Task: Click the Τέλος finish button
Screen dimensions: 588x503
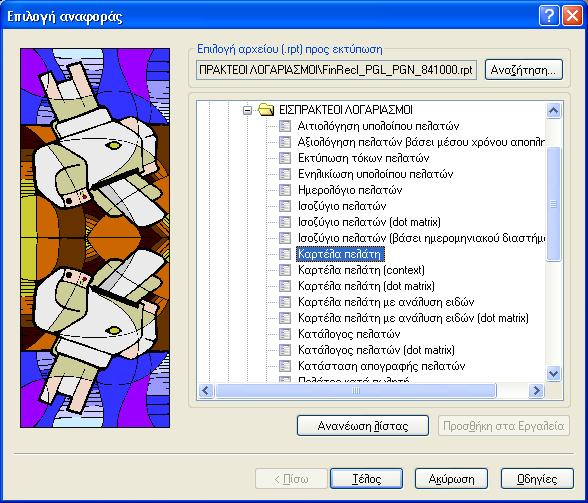Action: (366, 479)
